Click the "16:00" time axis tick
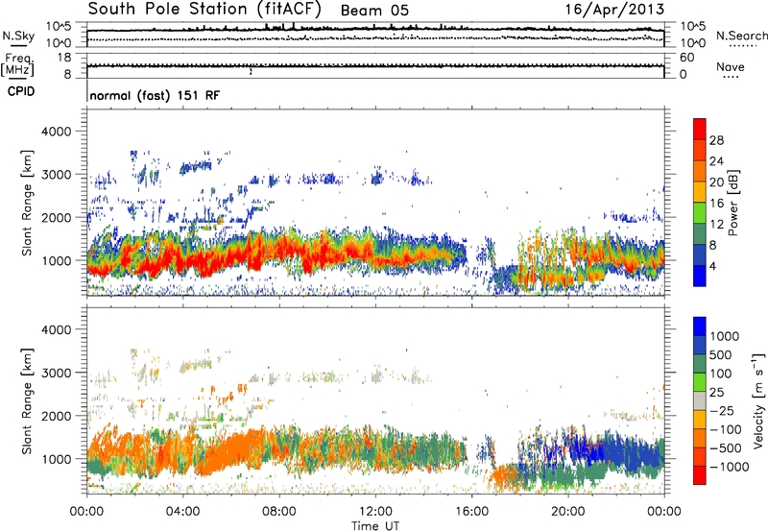 click(x=471, y=512)
